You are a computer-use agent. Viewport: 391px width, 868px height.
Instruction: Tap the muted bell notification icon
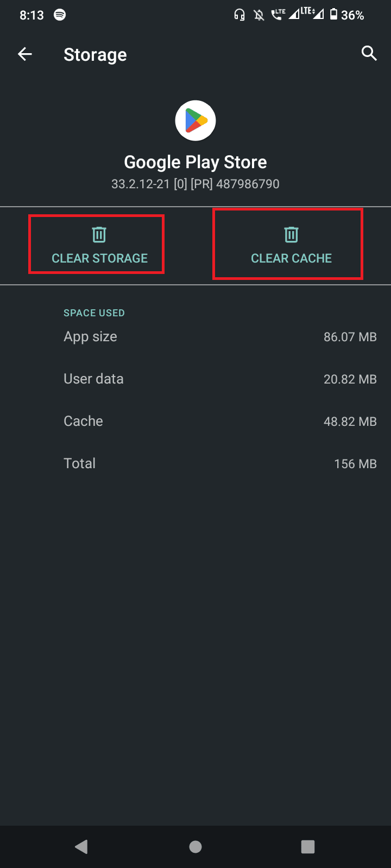point(260,15)
